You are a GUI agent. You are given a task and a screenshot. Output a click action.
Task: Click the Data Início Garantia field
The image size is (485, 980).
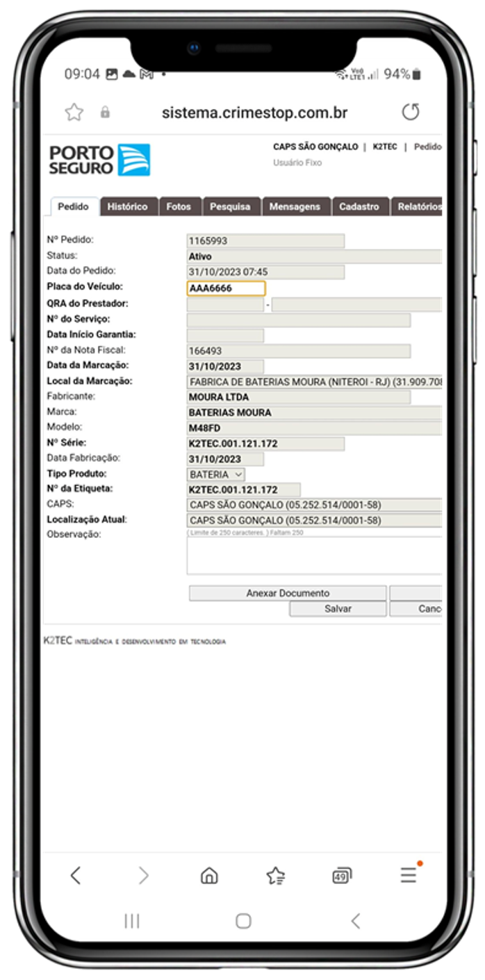225,335
